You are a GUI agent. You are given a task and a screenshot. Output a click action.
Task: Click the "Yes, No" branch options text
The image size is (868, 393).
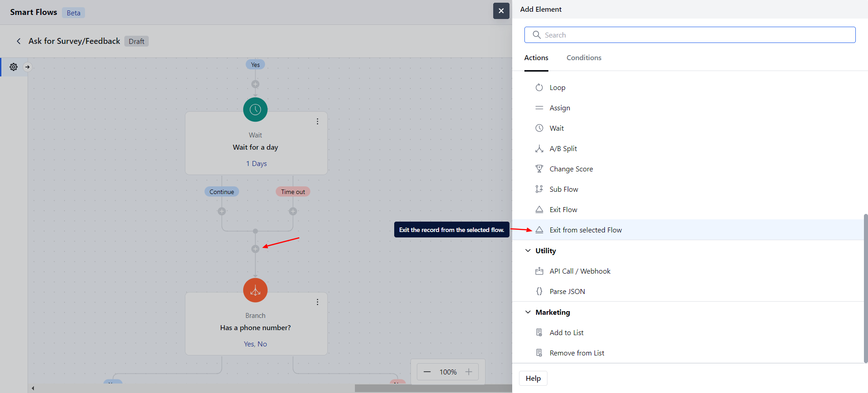pyautogui.click(x=255, y=344)
